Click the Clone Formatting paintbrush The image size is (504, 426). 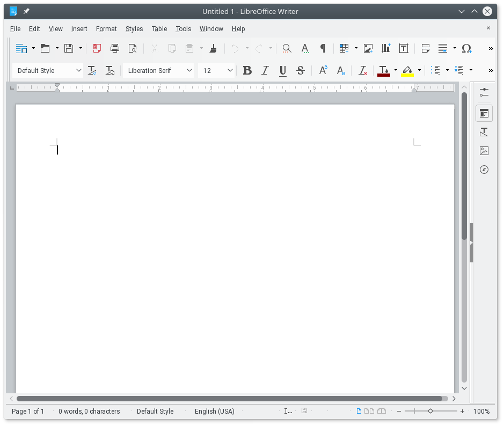coord(213,48)
